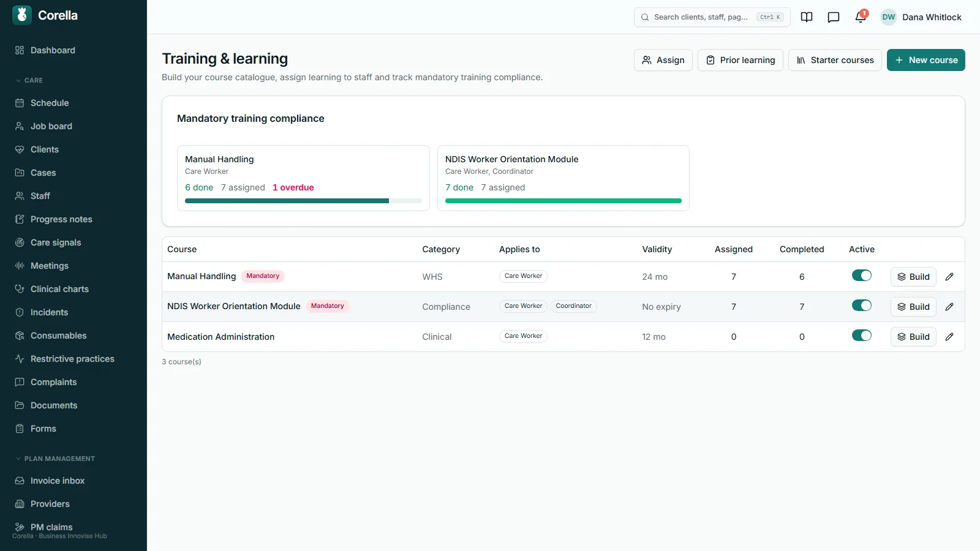Focus the search clients and staff field
Viewport: 980px width, 551px height.
(712, 17)
